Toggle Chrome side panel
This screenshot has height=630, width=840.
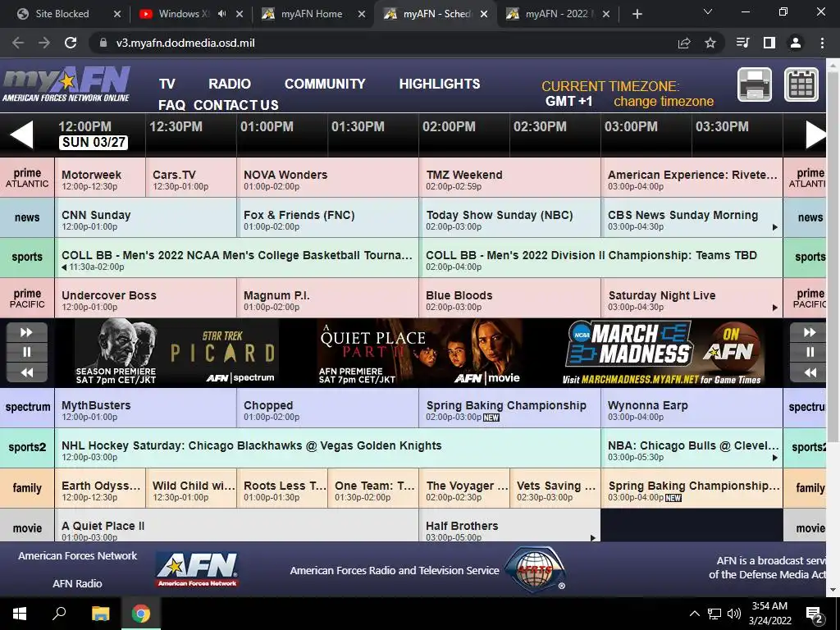(769, 43)
